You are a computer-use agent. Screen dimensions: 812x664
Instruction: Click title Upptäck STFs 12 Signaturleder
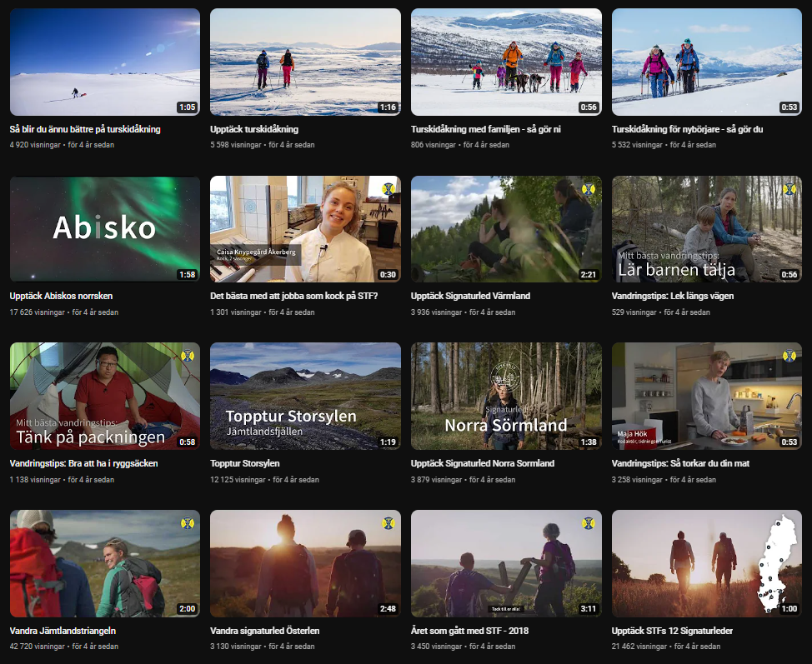pyautogui.click(x=672, y=631)
